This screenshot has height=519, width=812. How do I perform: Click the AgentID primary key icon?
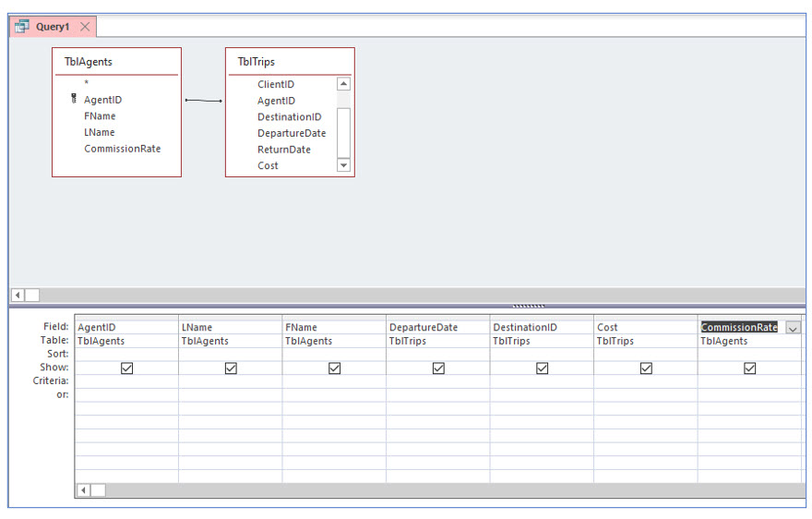(74, 99)
